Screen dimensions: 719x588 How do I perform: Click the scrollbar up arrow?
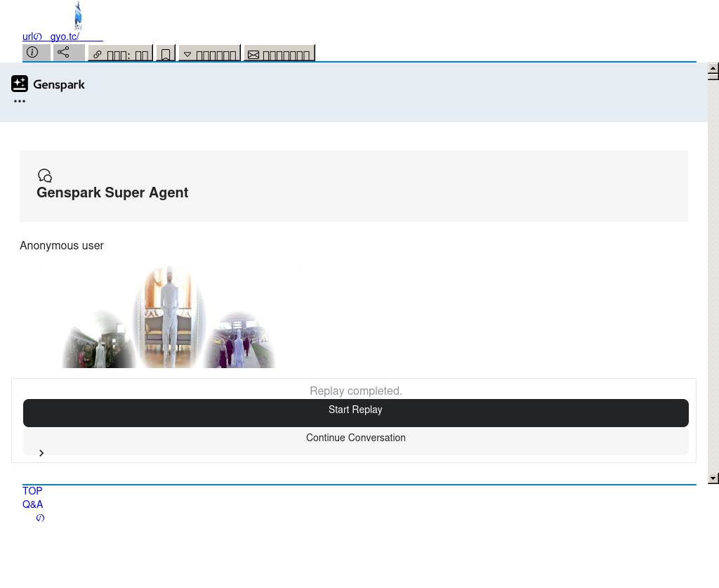713,69
